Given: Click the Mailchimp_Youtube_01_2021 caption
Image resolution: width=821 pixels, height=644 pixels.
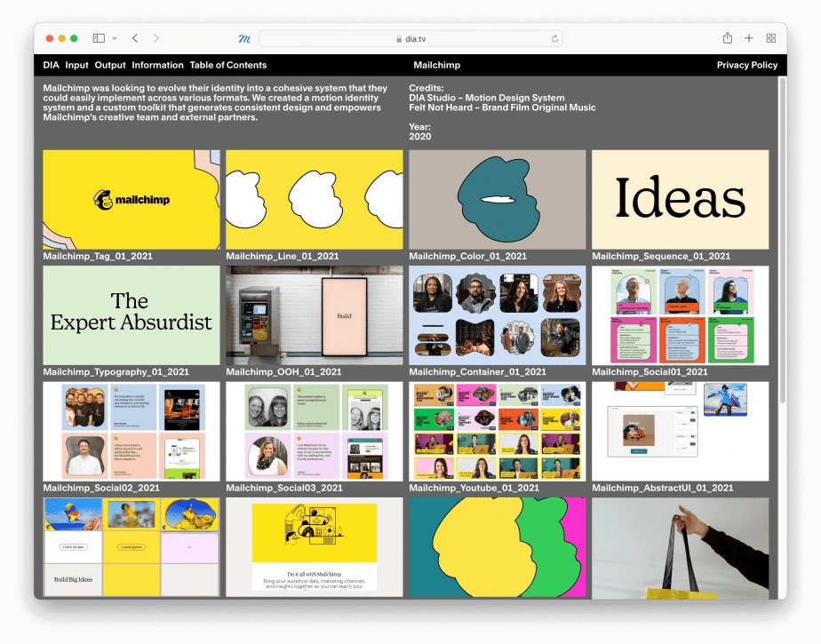Looking at the screenshot, I should (x=474, y=488).
